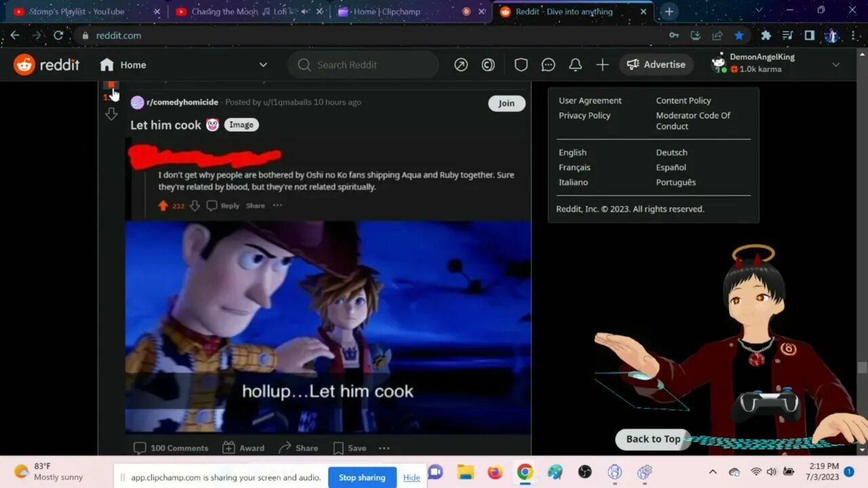Click the Back to Top button
The width and height of the screenshot is (868, 488).
(652, 439)
